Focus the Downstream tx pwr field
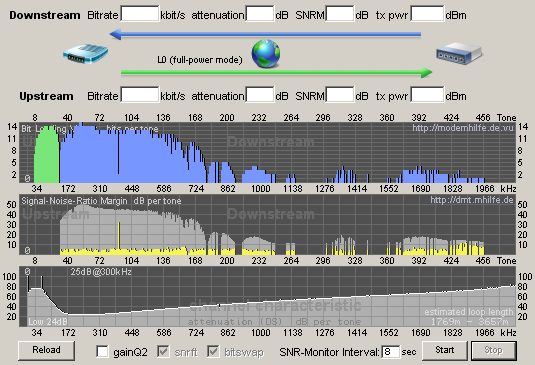This screenshot has width=535, height=365. [427, 14]
